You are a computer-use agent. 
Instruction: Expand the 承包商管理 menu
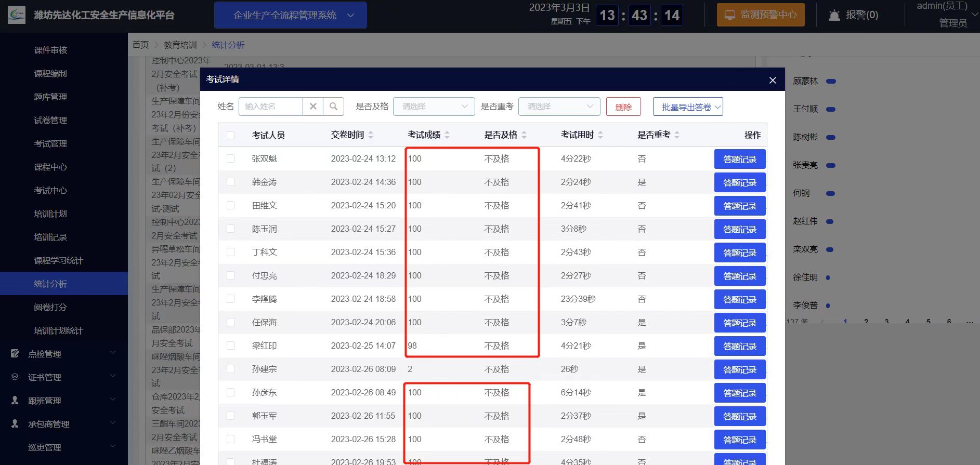coord(113,423)
